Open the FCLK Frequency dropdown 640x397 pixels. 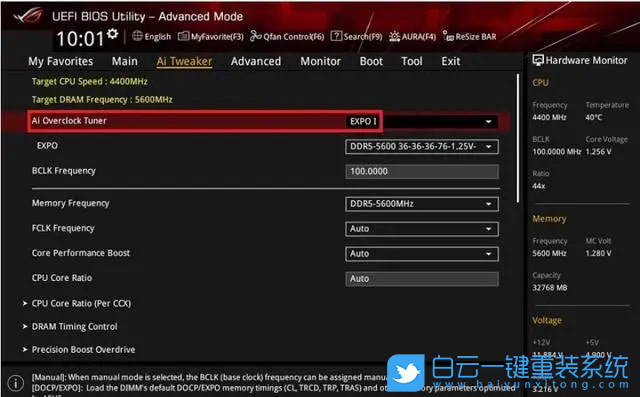click(422, 229)
